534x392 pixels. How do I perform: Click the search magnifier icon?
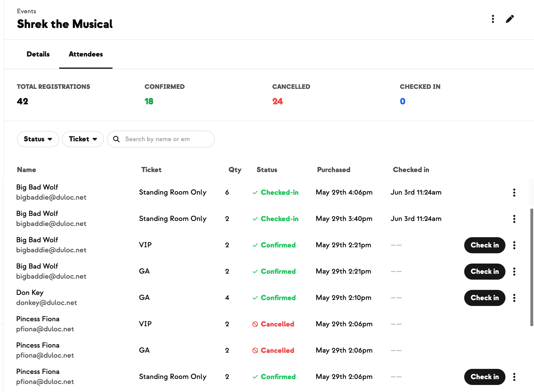(116, 139)
